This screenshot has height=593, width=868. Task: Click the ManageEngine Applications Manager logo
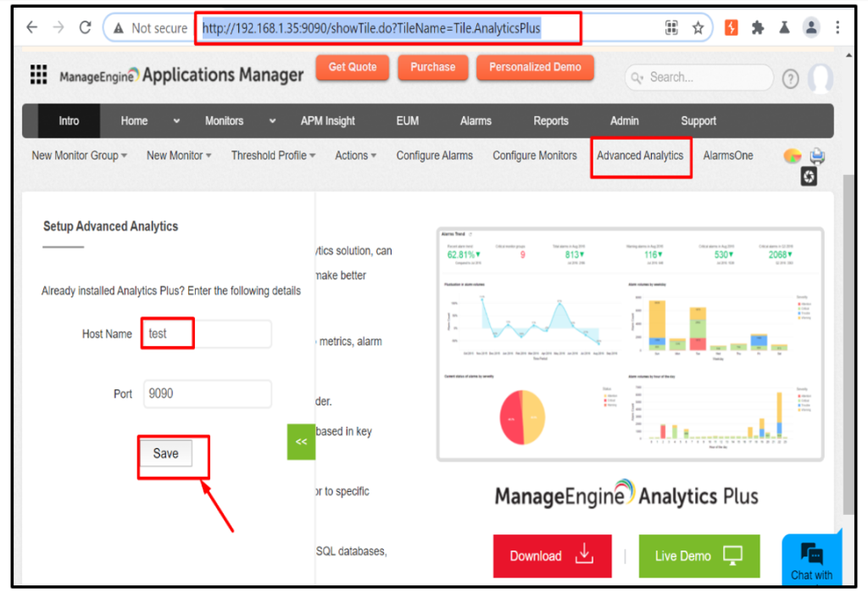point(181,76)
